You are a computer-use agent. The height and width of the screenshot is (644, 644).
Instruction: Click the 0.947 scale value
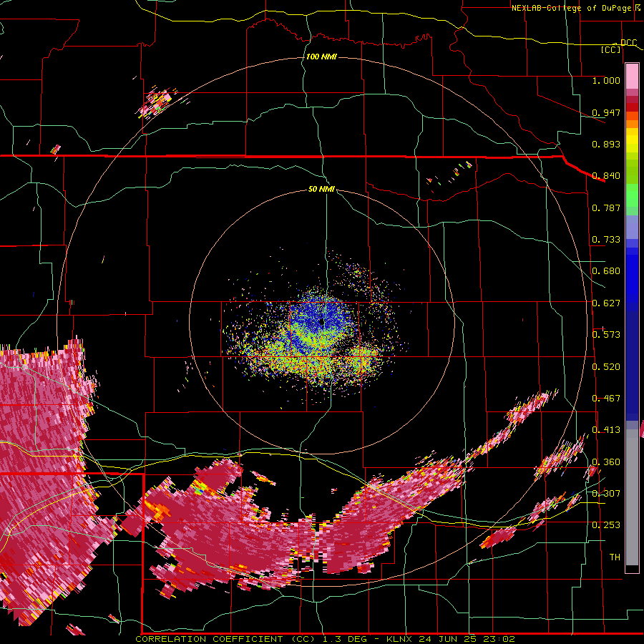coord(606,112)
